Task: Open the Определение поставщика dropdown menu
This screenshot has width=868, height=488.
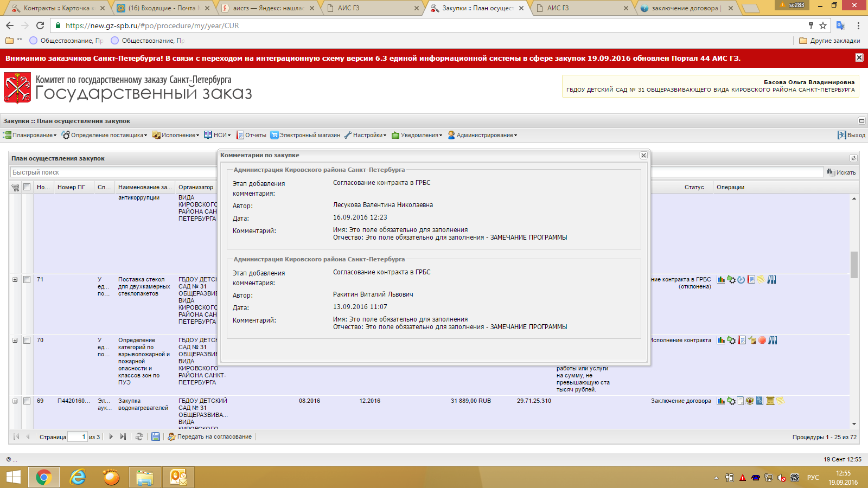Action: [105, 135]
